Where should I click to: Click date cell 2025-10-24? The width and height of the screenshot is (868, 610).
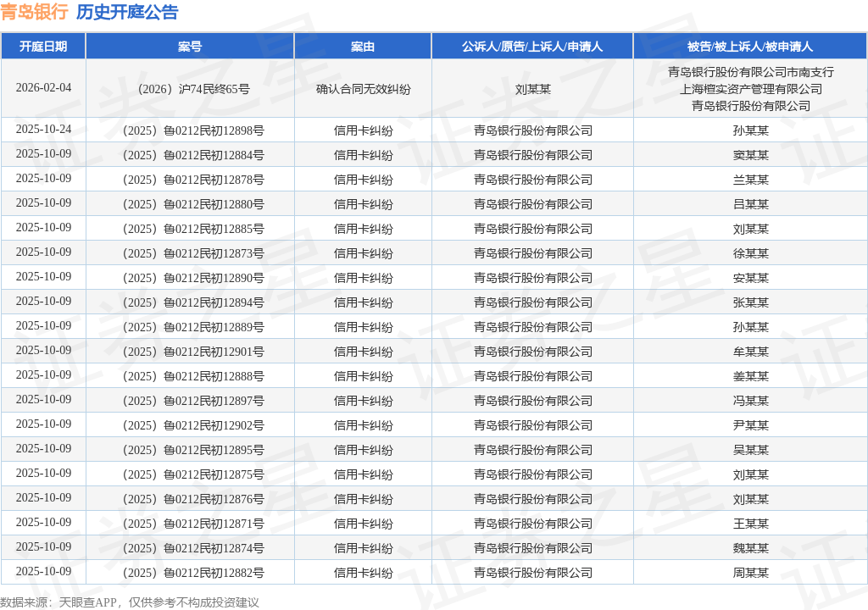click(x=43, y=129)
